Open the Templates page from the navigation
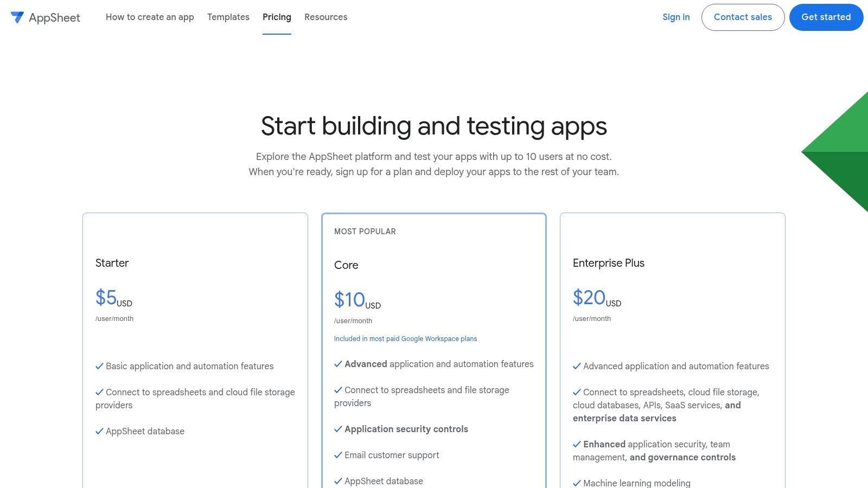868x488 pixels. click(x=228, y=17)
